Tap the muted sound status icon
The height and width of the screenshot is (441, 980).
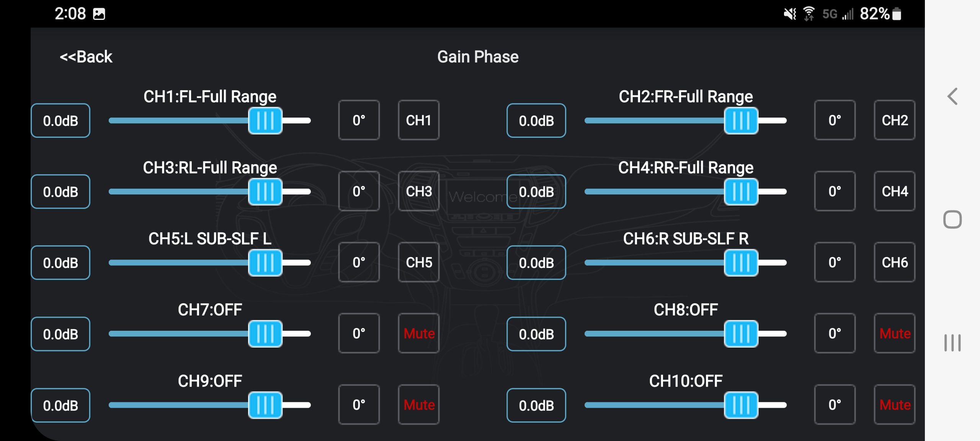tap(790, 14)
